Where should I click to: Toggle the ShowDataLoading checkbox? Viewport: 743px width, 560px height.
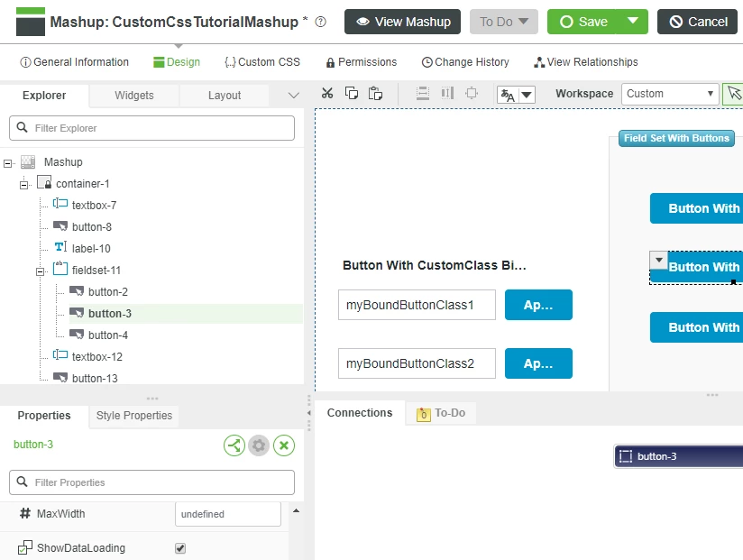(x=180, y=548)
